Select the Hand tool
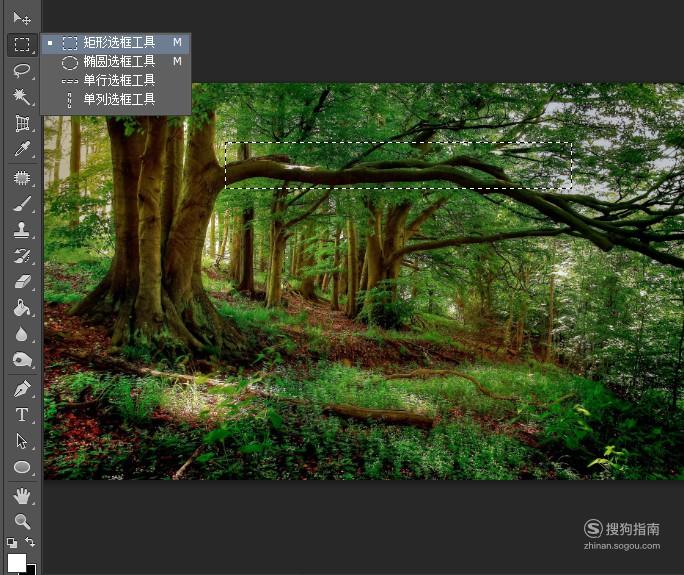 (21, 496)
